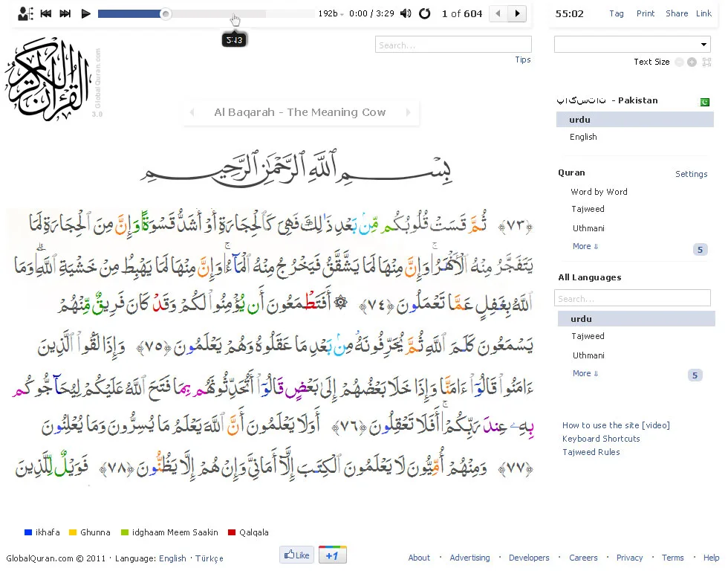This screenshot has width=728, height=571.
Task: Open the Advertising page
Action: [x=469, y=558]
